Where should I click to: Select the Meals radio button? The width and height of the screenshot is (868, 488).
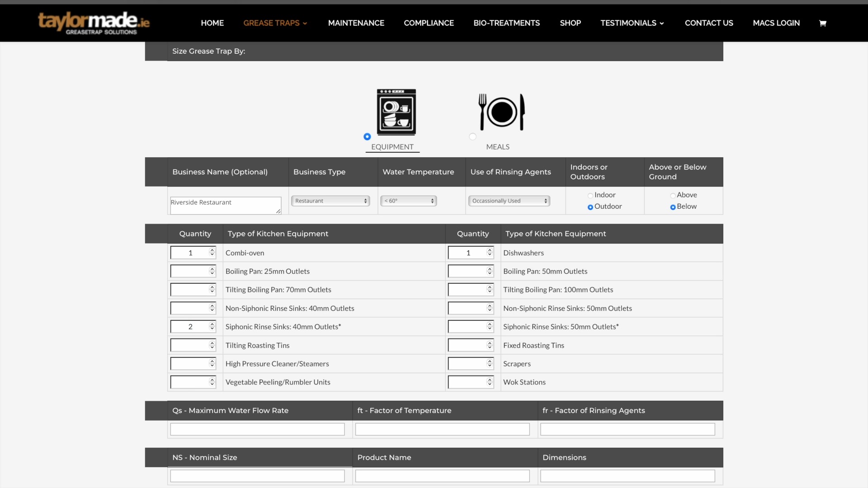tap(472, 136)
